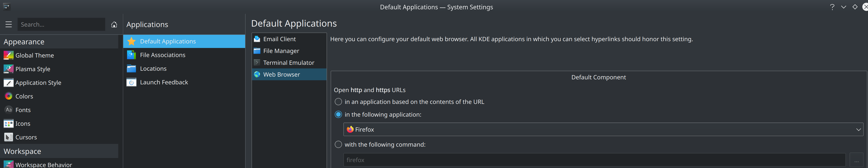
Task: Click the Launch Feedback icon
Action: pyautogui.click(x=131, y=82)
